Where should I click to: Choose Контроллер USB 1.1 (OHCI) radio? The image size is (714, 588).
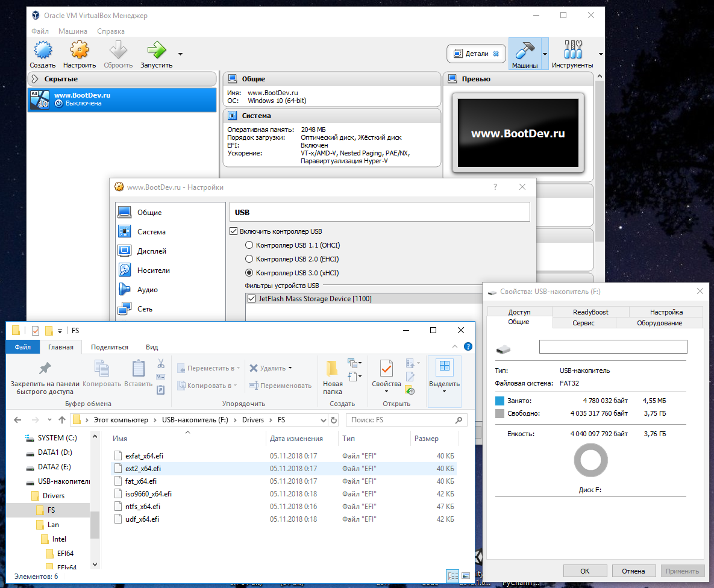point(249,245)
